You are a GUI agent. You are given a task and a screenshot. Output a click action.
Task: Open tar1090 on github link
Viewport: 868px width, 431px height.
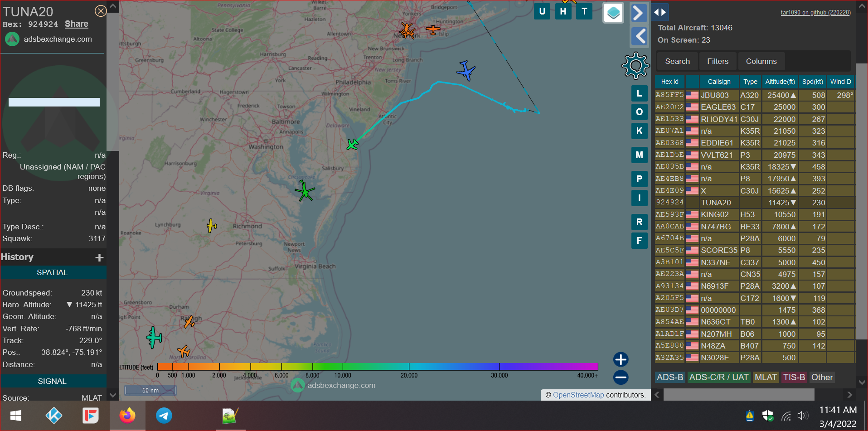click(815, 13)
